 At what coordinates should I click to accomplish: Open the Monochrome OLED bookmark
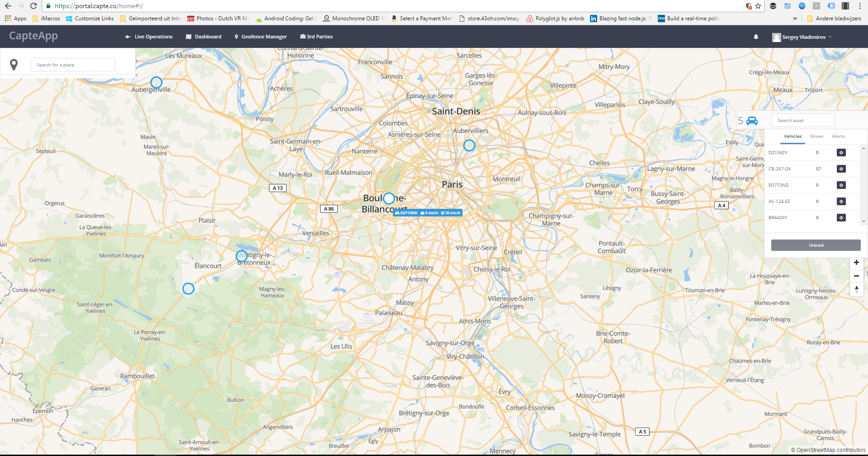[353, 19]
